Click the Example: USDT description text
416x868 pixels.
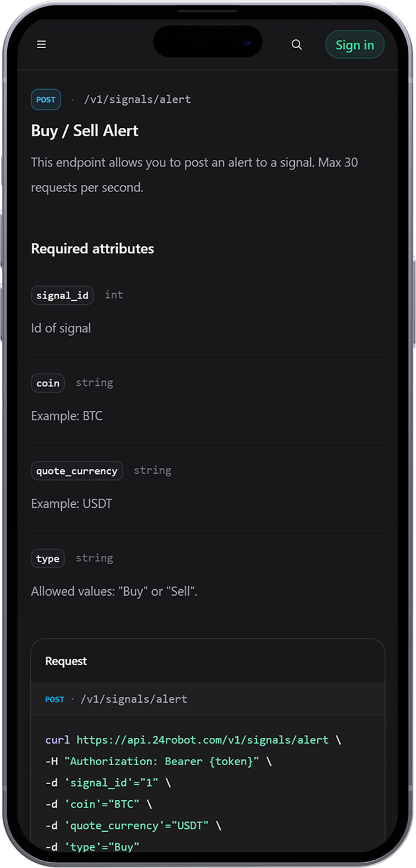coord(71,504)
